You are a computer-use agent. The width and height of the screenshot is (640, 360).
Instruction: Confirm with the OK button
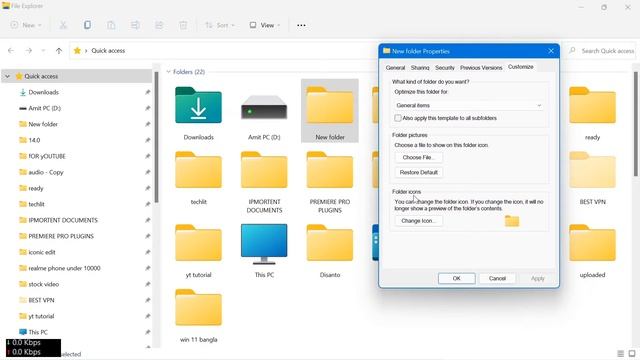pos(456,278)
